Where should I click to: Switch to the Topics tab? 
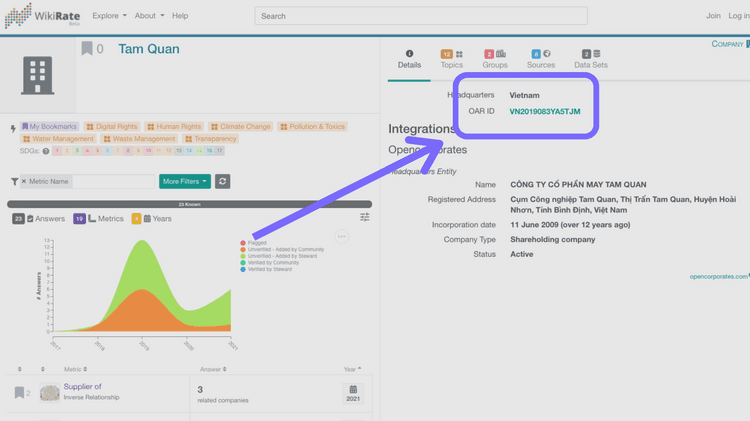[452, 59]
